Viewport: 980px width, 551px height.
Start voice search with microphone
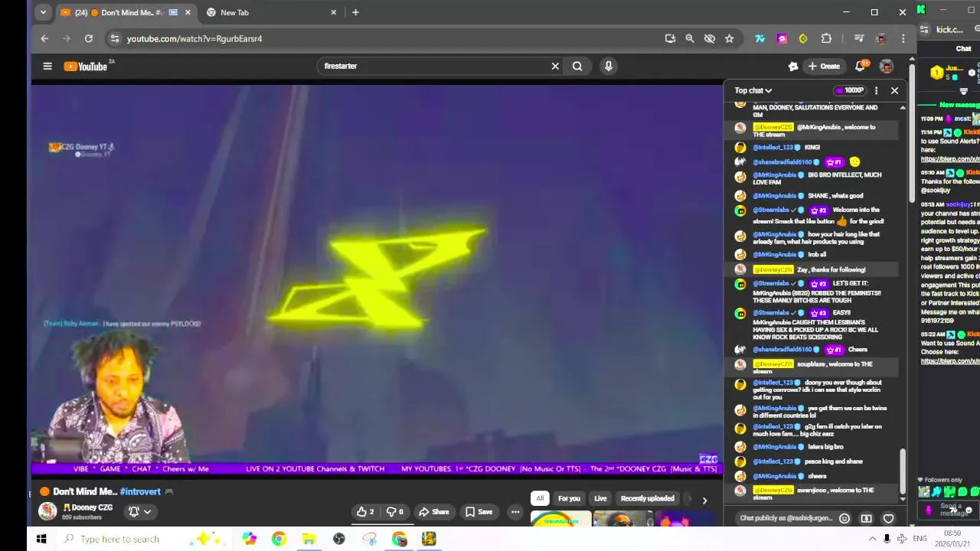(609, 67)
